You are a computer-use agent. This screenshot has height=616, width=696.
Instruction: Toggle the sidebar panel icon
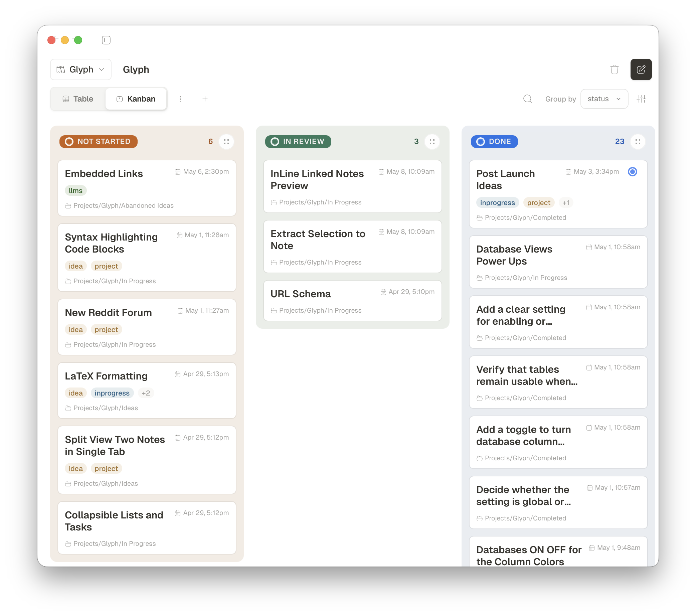(106, 40)
